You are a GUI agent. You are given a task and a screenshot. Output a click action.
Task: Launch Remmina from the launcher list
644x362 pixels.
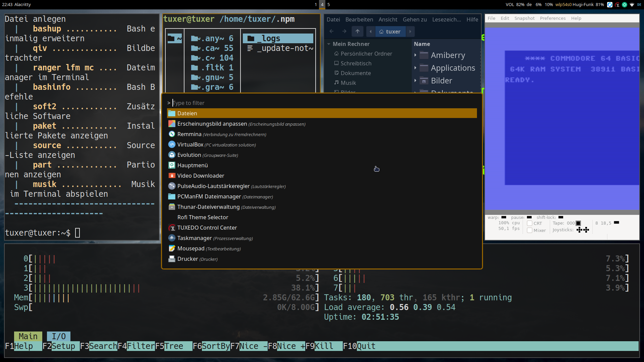point(189,134)
